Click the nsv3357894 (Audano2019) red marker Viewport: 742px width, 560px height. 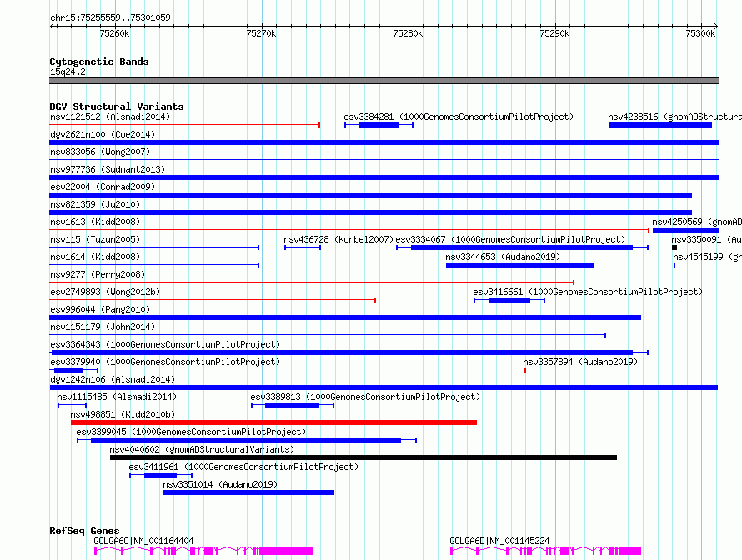tap(524, 370)
